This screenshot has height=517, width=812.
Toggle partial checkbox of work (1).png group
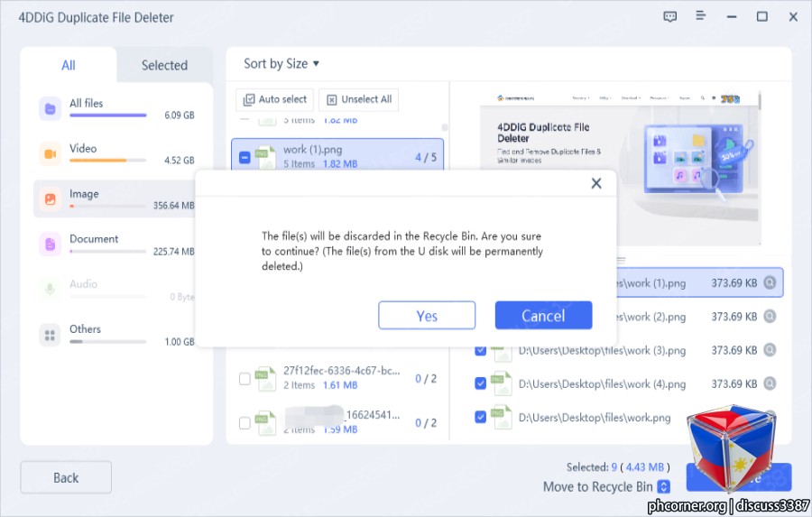(x=245, y=157)
